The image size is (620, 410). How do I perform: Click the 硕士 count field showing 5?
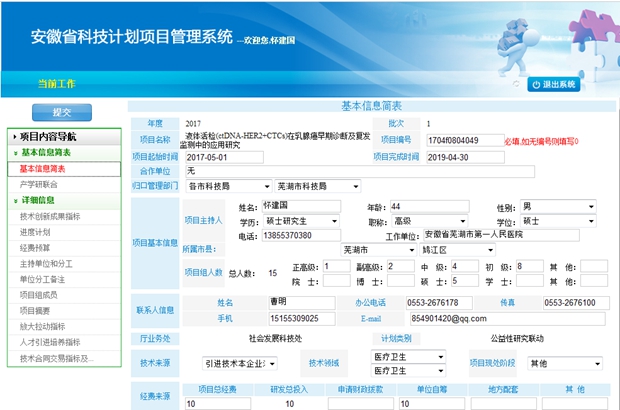(x=465, y=281)
